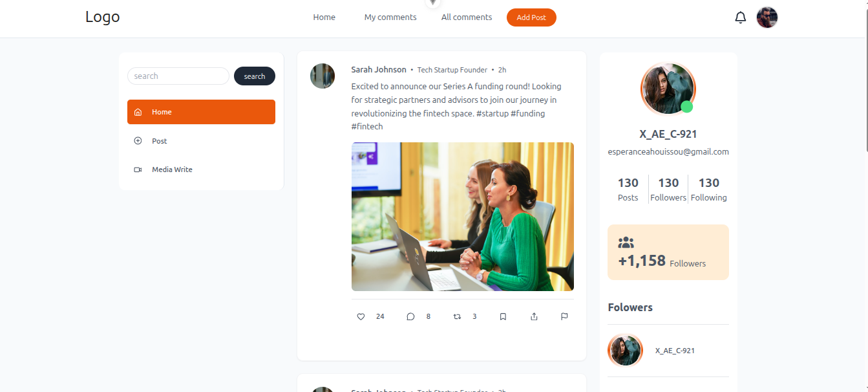
Task: Click the user avatar in top-right header
Action: coord(767,17)
